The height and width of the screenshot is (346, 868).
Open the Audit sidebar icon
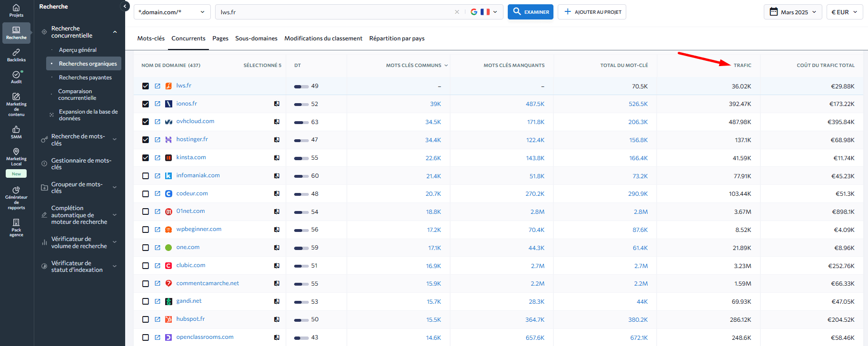point(16,77)
